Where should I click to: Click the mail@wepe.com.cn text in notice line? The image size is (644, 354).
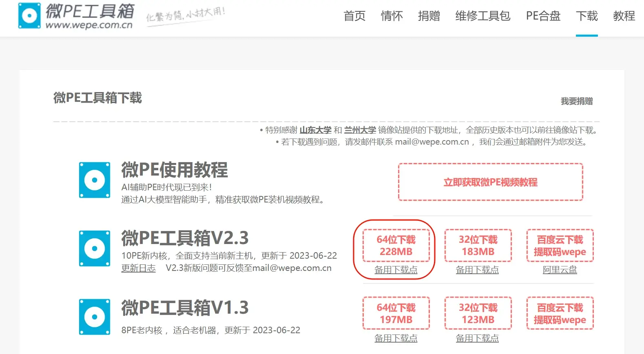[x=432, y=142]
